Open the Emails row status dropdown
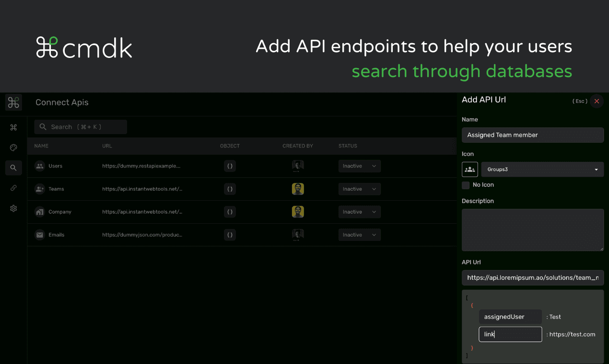 tap(360, 235)
